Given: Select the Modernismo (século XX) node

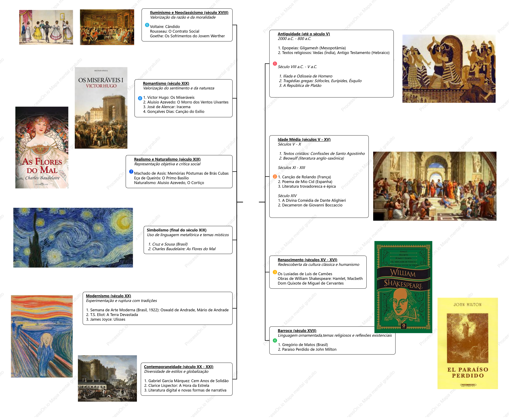Looking at the screenshot, I should (x=158, y=308).
